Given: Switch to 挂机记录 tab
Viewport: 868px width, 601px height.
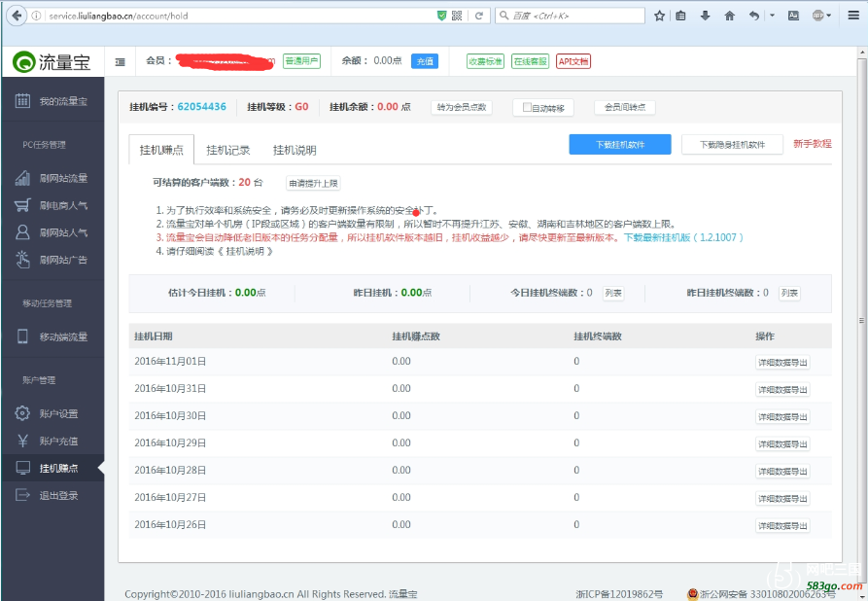Looking at the screenshot, I should (x=228, y=150).
